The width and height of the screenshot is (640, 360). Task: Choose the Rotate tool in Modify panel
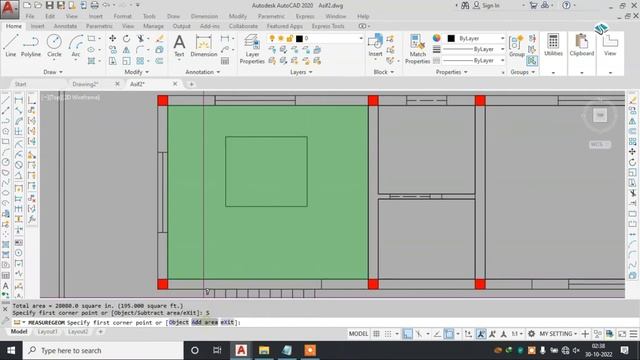[x=127, y=38]
